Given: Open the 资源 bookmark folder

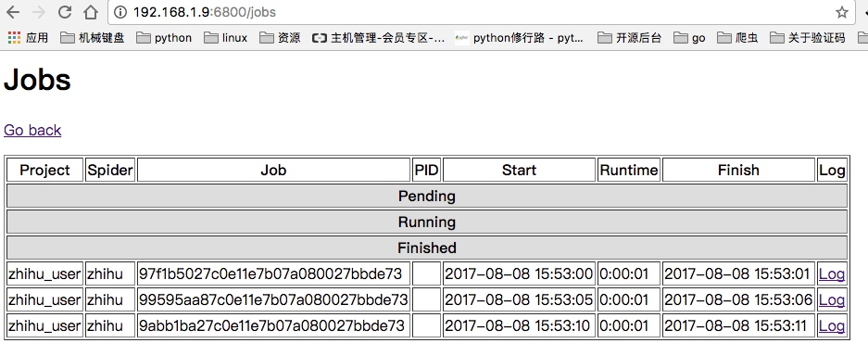Looking at the screenshot, I should pyautogui.click(x=280, y=38).
